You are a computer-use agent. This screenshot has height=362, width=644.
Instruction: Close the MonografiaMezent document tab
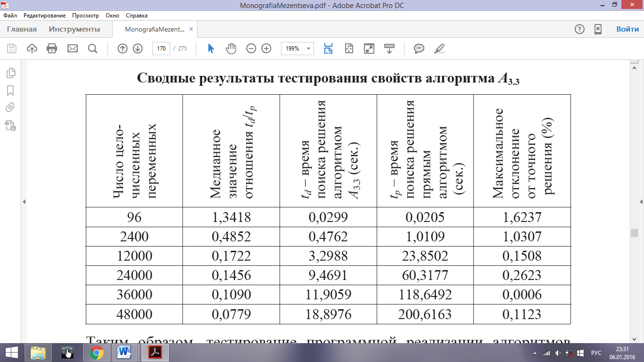point(191,29)
